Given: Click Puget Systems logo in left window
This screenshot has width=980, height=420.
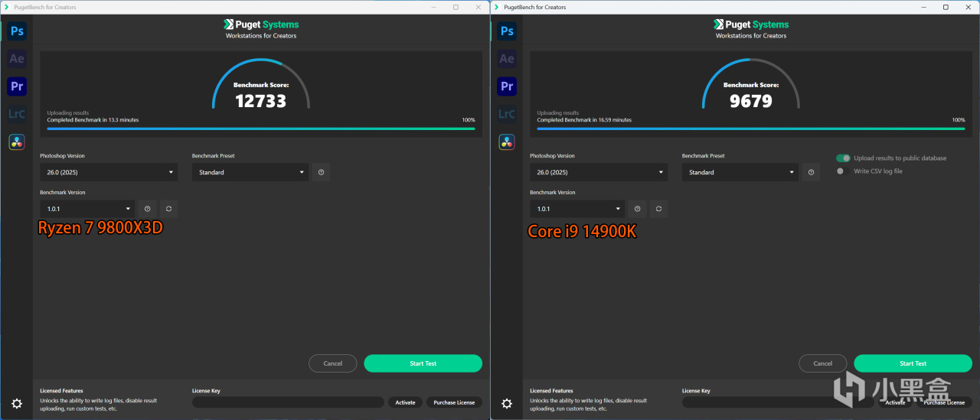Looking at the screenshot, I should pos(260,24).
